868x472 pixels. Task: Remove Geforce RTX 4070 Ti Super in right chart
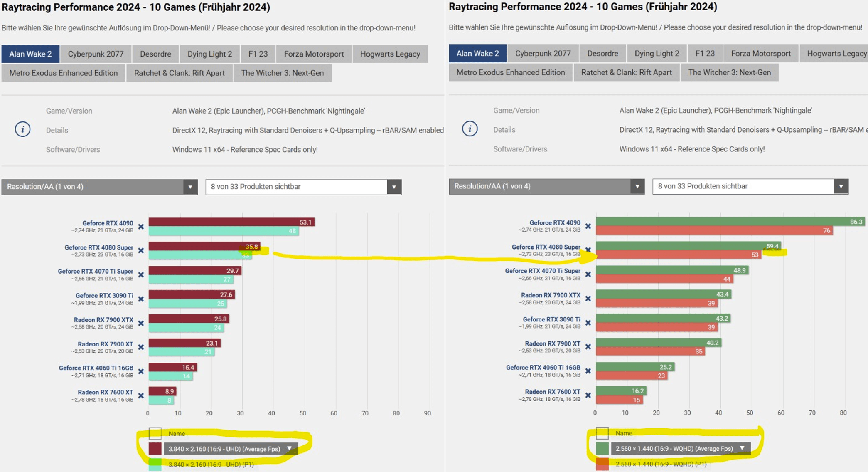click(588, 274)
